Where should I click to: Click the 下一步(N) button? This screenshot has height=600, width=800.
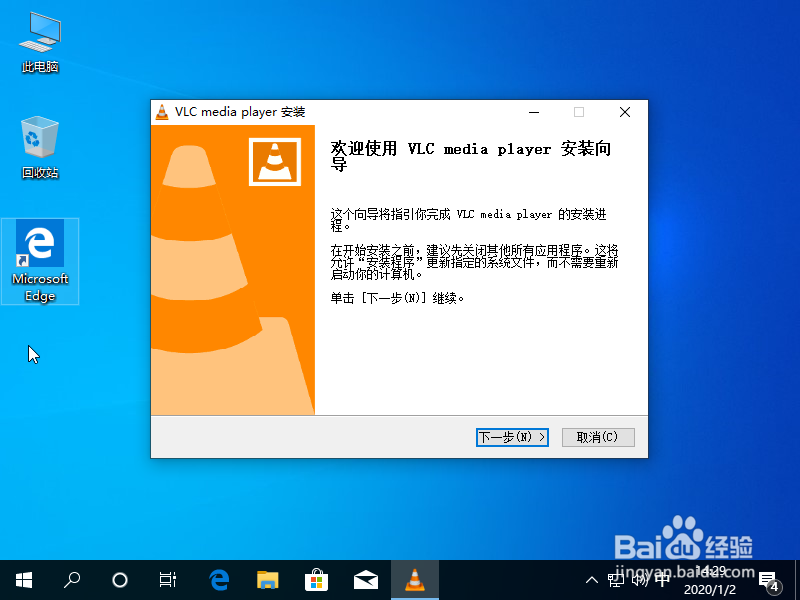512,437
